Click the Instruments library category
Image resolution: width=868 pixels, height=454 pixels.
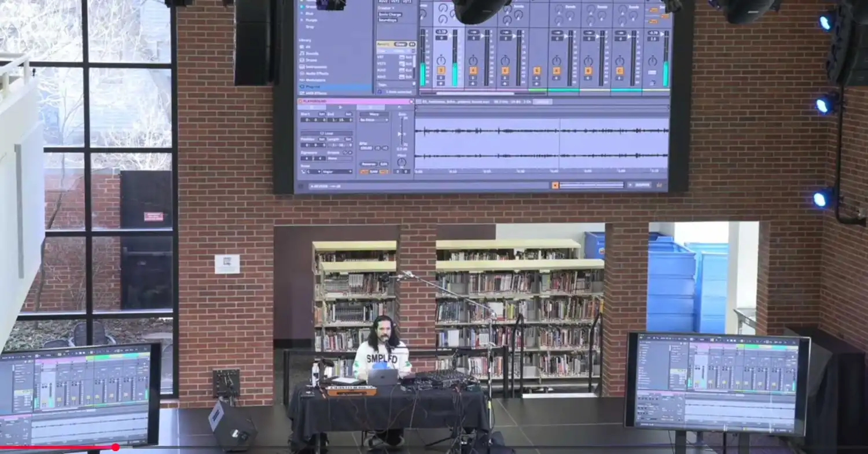point(315,67)
